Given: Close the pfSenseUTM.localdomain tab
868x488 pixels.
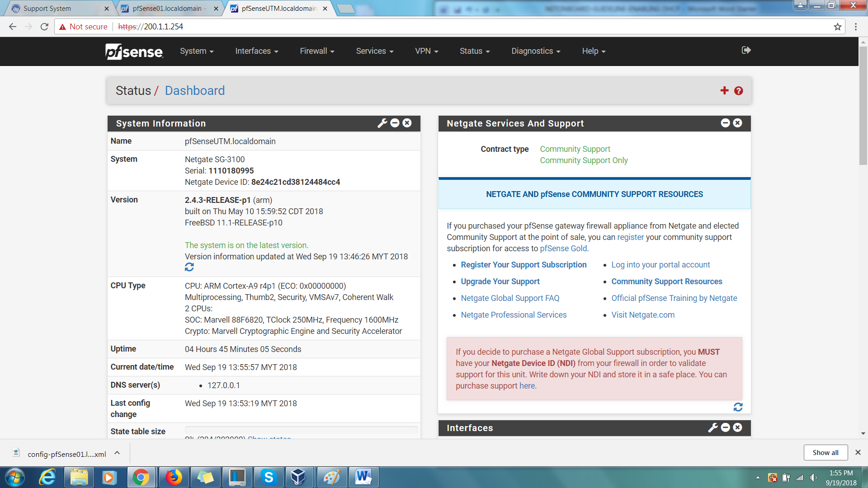Looking at the screenshot, I should [x=325, y=9].
